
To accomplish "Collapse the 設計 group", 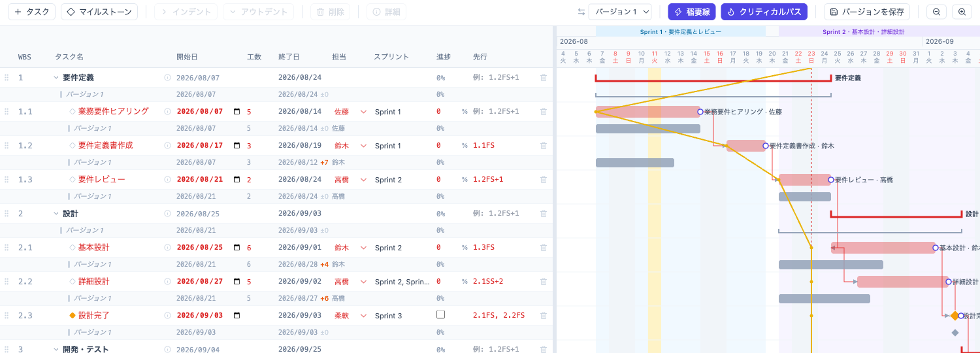I will tap(56, 214).
